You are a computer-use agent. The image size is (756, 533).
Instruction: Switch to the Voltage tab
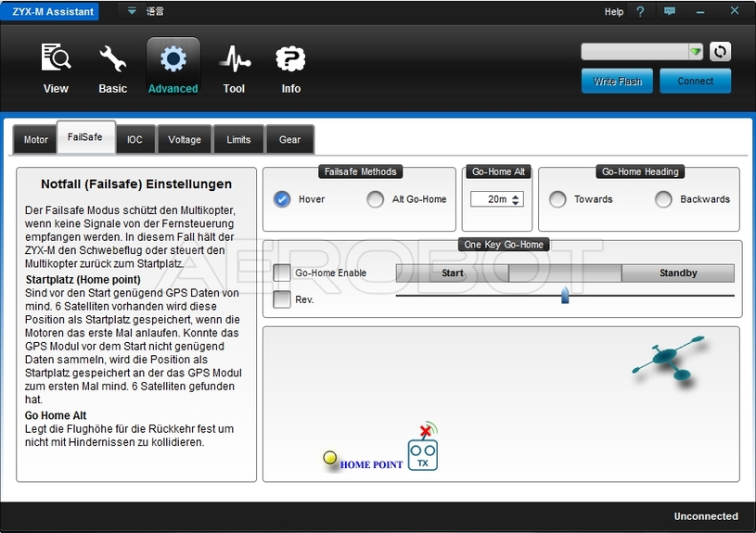pyautogui.click(x=185, y=140)
